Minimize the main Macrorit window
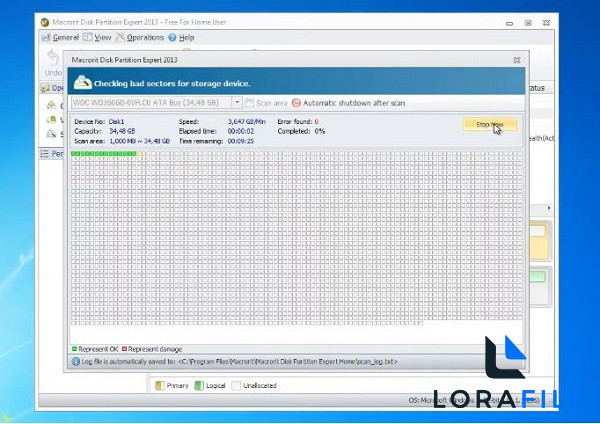 (509, 23)
